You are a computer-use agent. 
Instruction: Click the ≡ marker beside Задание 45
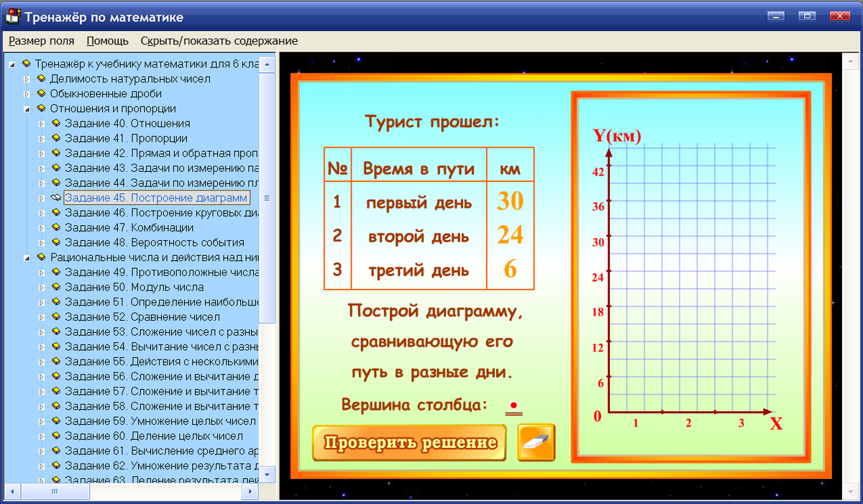[x=267, y=197]
